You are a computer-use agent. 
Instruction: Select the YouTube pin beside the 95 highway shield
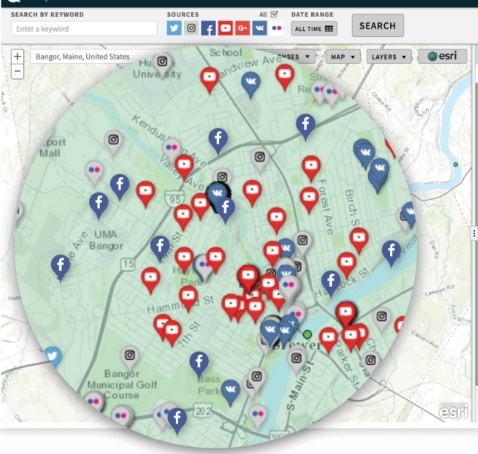tap(183, 217)
